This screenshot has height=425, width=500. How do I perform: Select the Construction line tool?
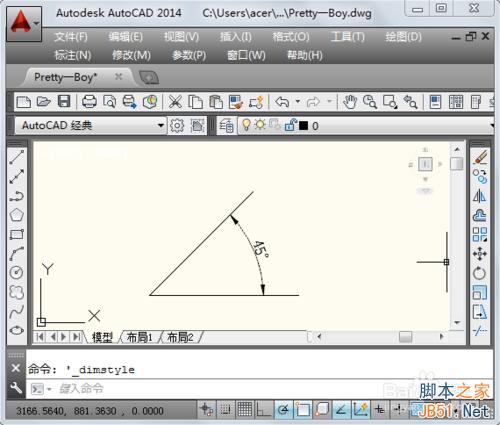16,176
